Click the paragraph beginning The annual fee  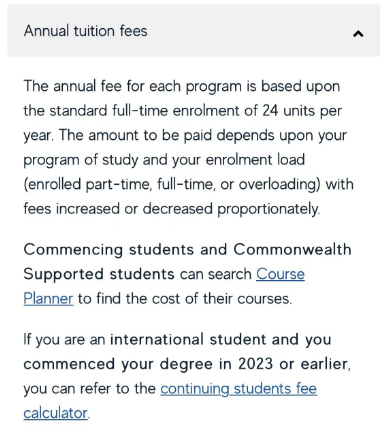pos(188,147)
